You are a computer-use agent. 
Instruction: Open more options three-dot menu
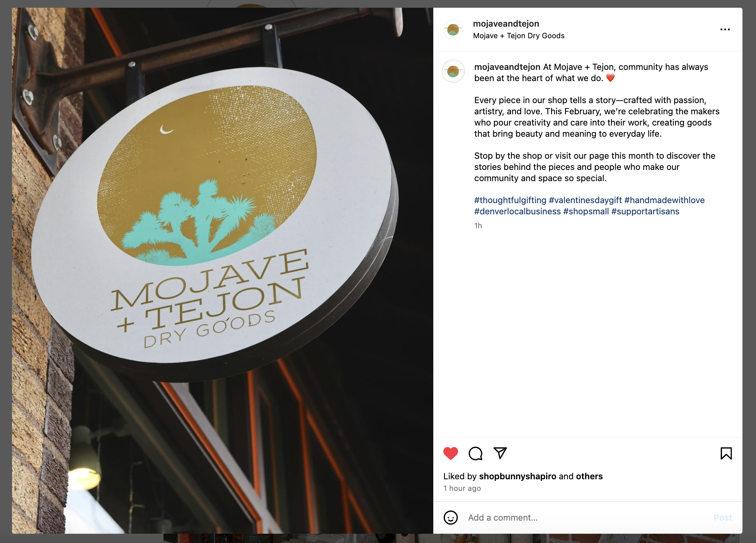(x=725, y=29)
